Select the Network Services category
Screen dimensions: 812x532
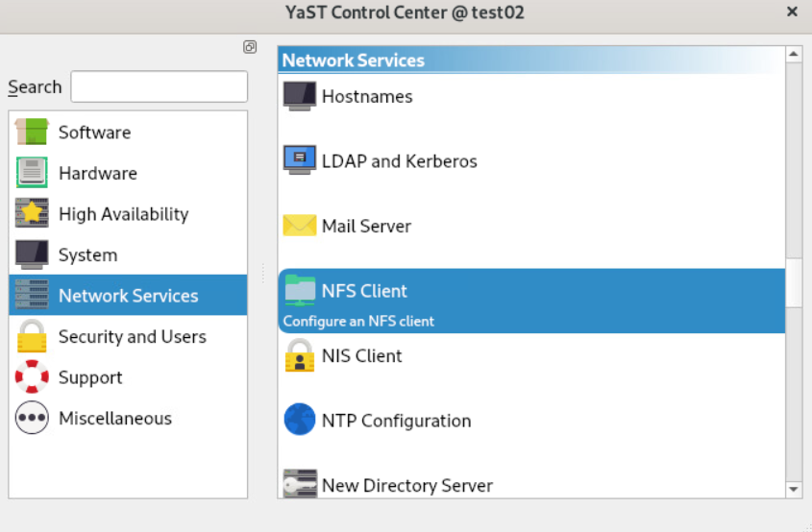pyautogui.click(x=128, y=296)
